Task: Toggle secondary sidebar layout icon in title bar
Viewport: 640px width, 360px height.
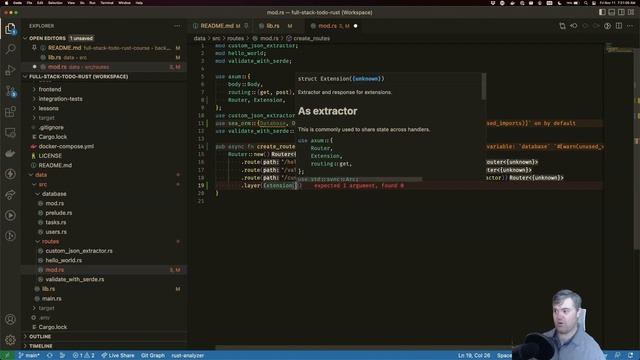Action: click(621, 12)
